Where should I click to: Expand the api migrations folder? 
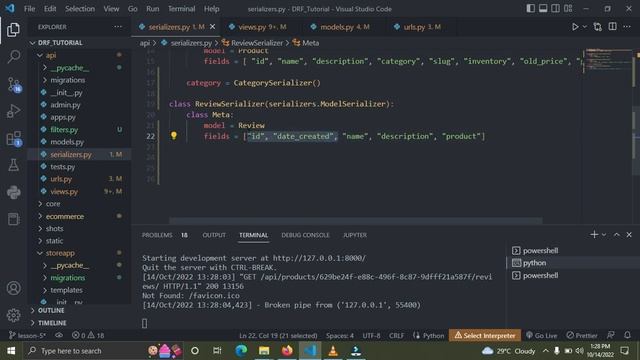click(x=80, y=80)
